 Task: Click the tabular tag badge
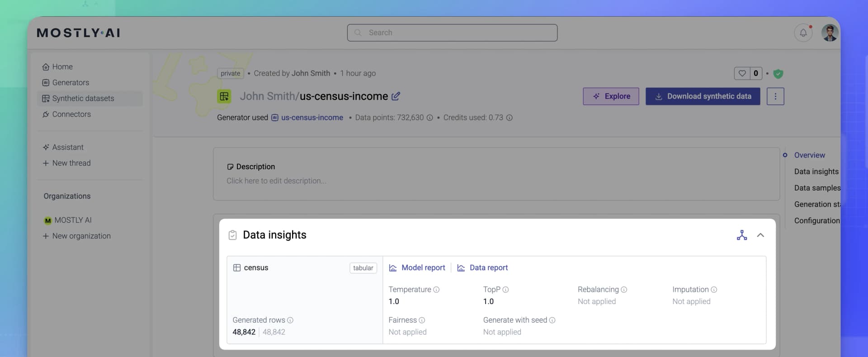tap(363, 268)
